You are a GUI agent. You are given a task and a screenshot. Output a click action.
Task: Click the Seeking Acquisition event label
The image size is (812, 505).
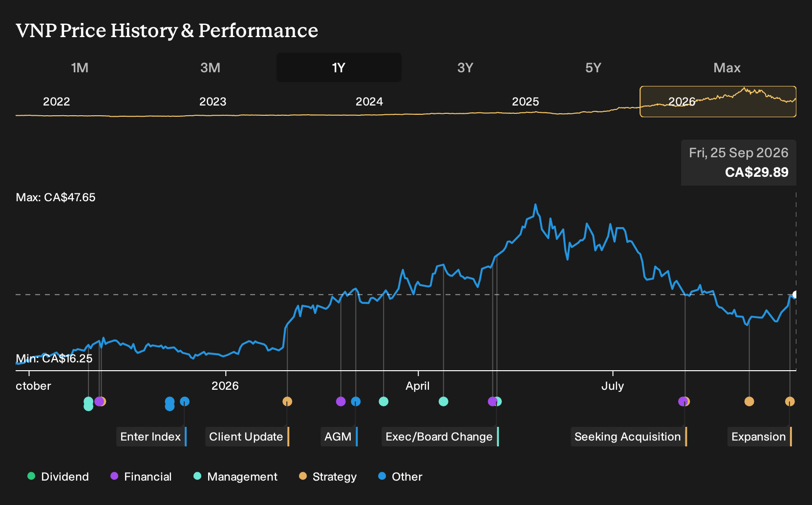tap(629, 437)
